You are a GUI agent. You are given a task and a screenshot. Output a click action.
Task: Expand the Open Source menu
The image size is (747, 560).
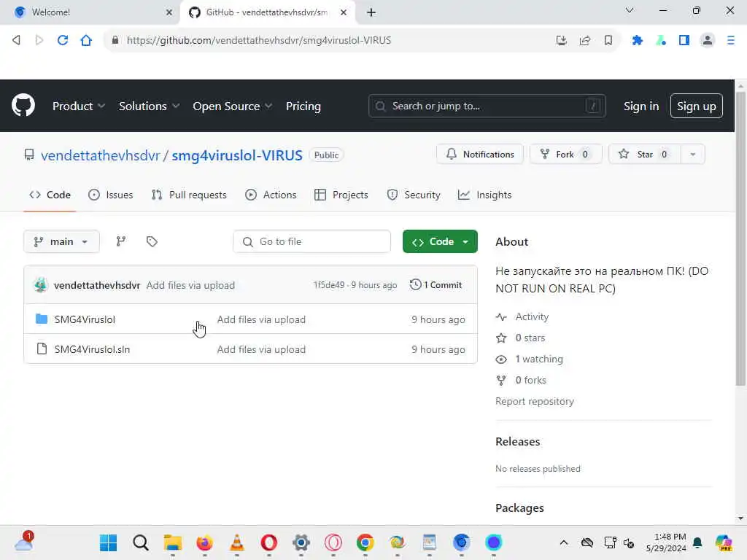[233, 106]
